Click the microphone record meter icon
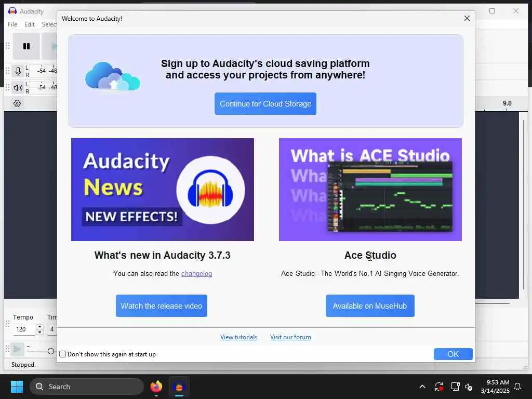This screenshot has height=399, width=532. (x=18, y=71)
